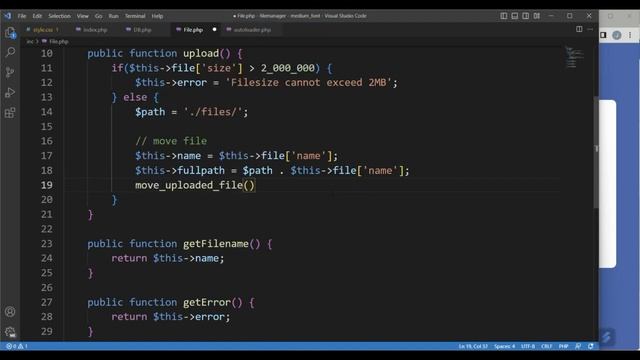The height and width of the screenshot is (360, 640).
Task: Click './files/' string on line 14
Action: point(213,112)
